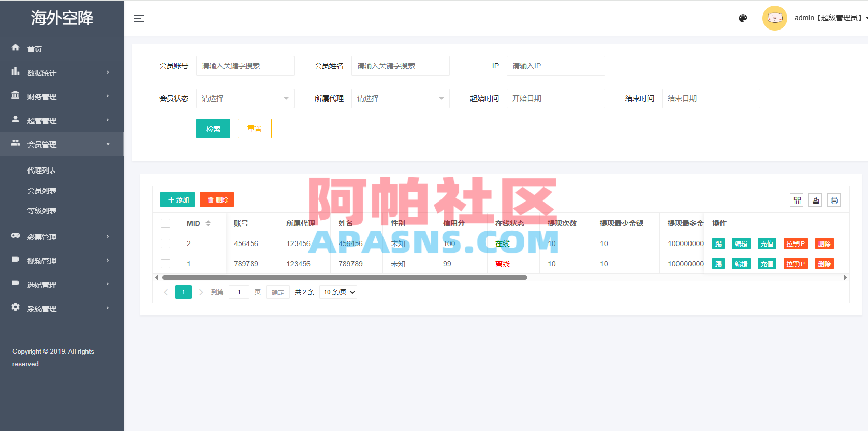Open the column filter grid icon
The width and height of the screenshot is (868, 431).
797,200
